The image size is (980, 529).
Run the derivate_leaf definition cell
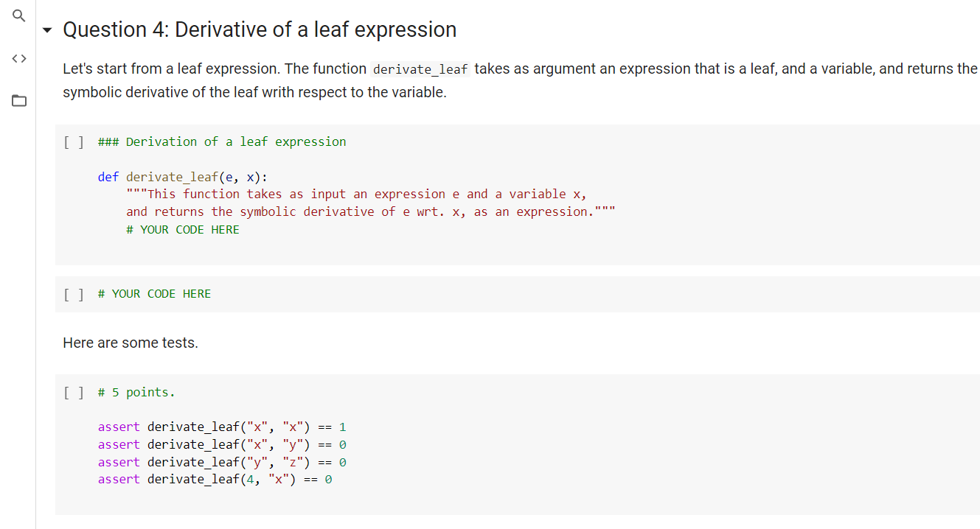[73, 142]
